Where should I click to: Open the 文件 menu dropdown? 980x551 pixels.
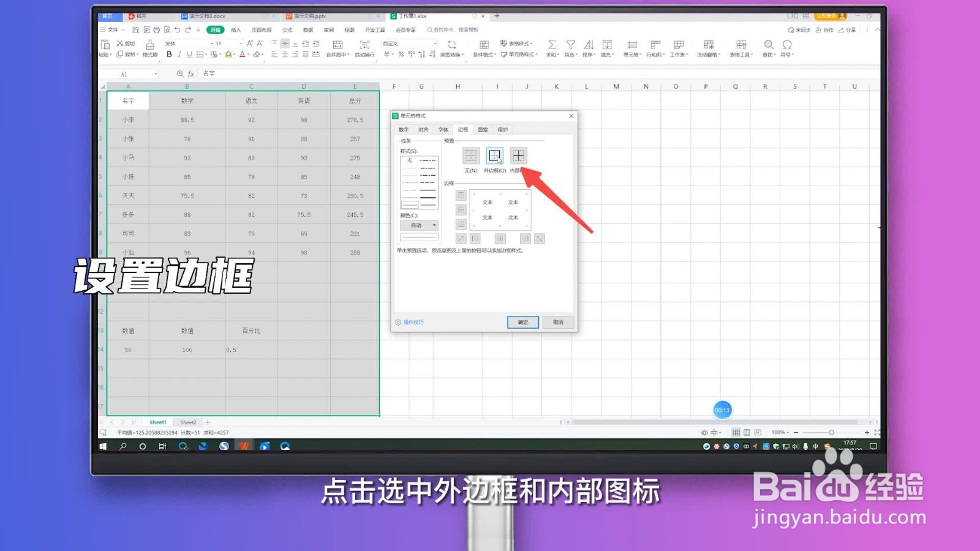[113, 30]
